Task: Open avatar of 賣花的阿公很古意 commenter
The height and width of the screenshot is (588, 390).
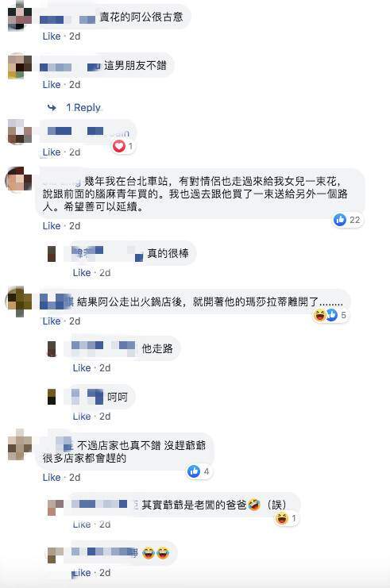Action: (x=20, y=15)
